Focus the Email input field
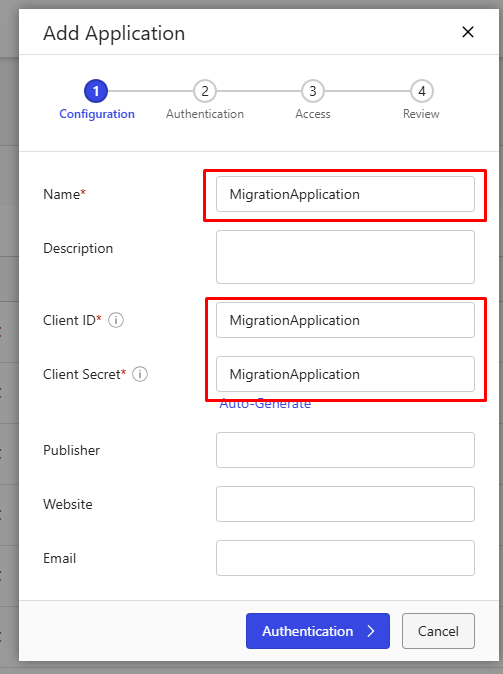Image resolution: width=503 pixels, height=674 pixels. pyautogui.click(x=345, y=558)
